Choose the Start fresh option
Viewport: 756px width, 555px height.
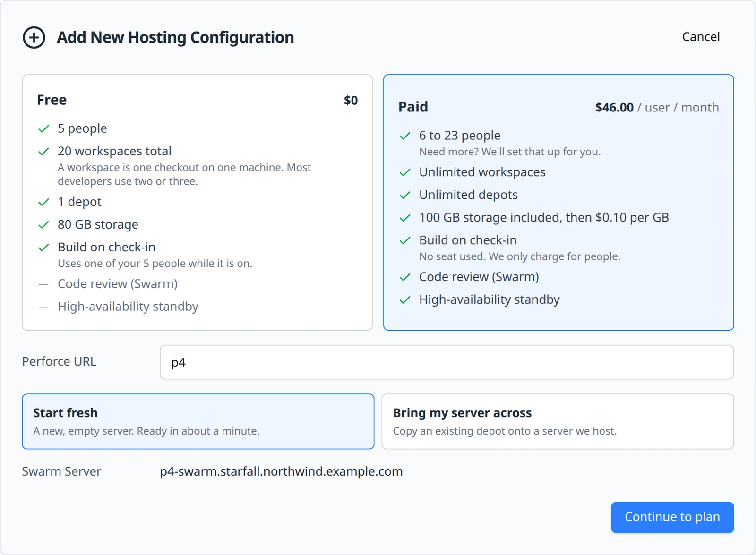(198, 421)
